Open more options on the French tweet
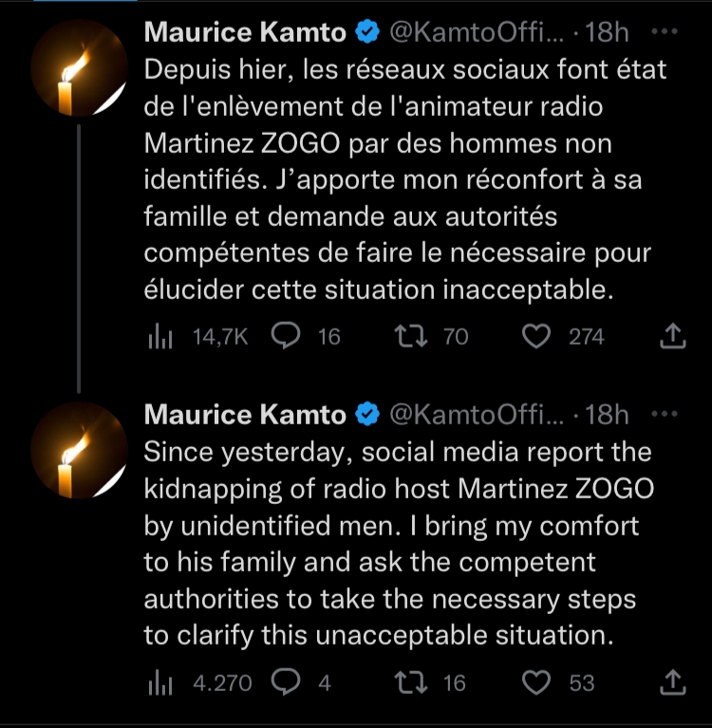The image size is (712, 728). [667, 32]
